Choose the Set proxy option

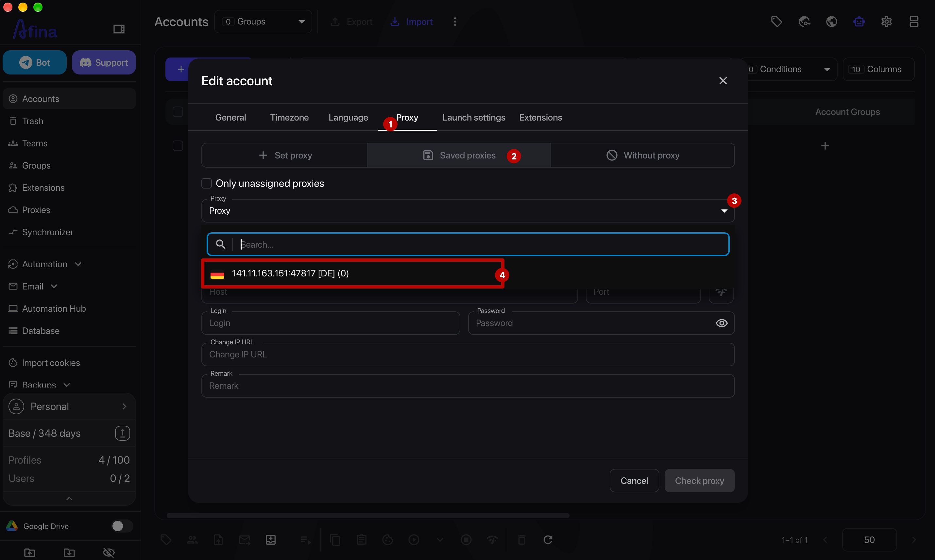click(285, 155)
